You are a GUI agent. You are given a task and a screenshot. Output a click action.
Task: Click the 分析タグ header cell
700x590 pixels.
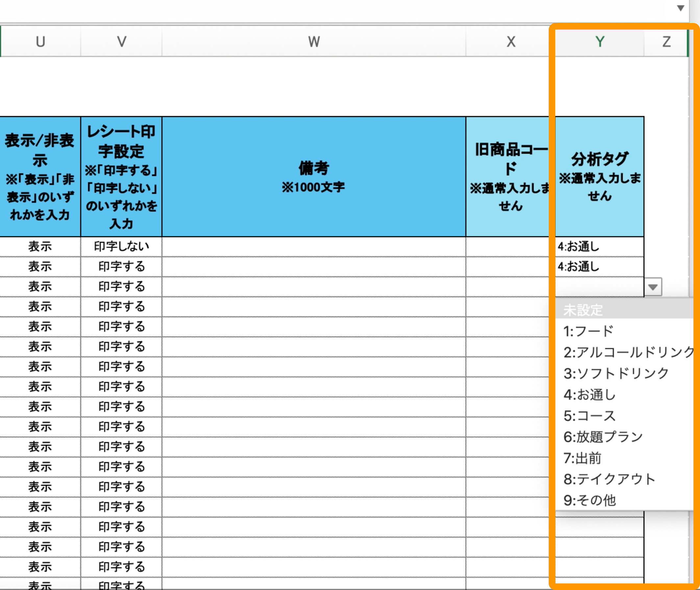(x=600, y=177)
